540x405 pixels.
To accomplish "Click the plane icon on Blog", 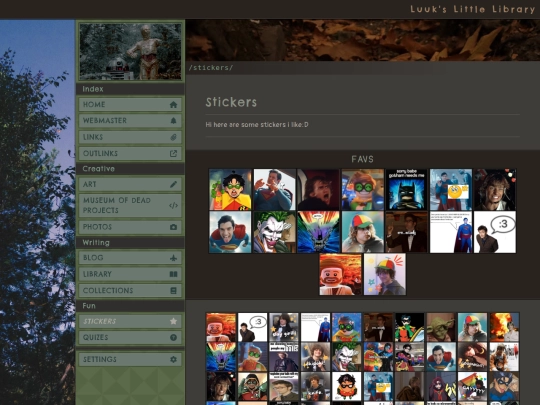I will (173, 258).
